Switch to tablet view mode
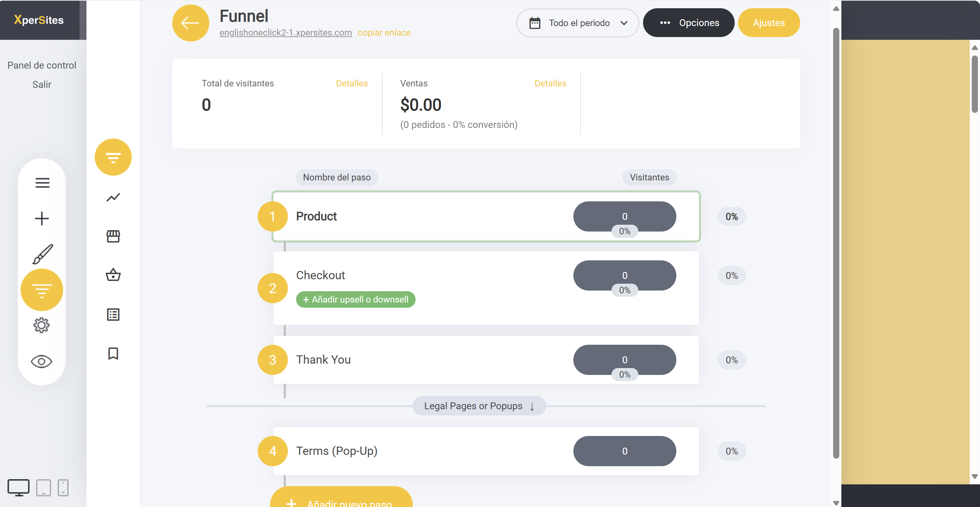 click(43, 487)
